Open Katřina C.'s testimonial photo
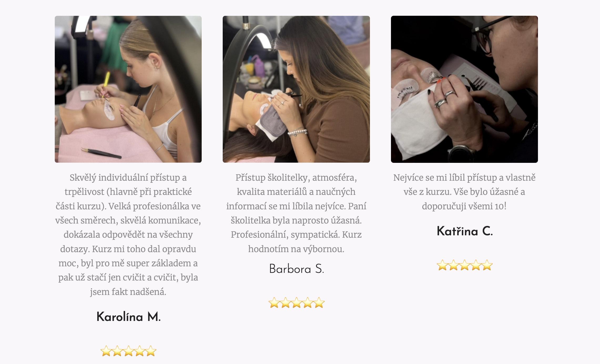This screenshot has width=600, height=364. click(464, 89)
